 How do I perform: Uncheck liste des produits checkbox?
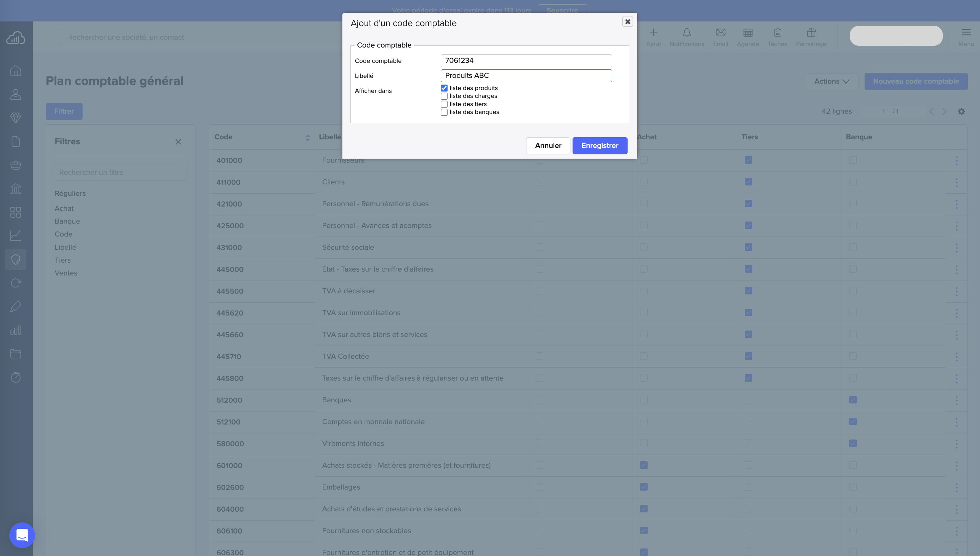coord(444,88)
